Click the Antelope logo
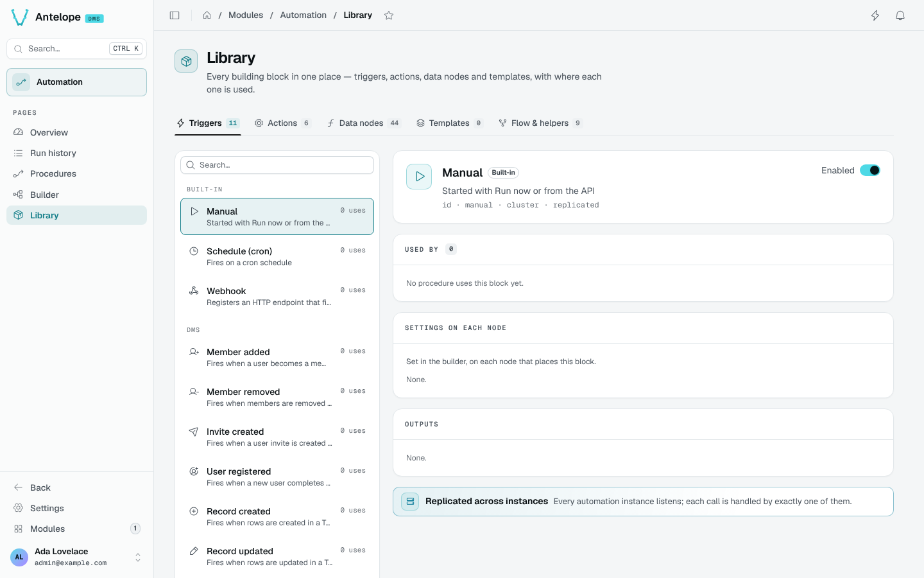The width and height of the screenshot is (924, 578). coord(20,17)
